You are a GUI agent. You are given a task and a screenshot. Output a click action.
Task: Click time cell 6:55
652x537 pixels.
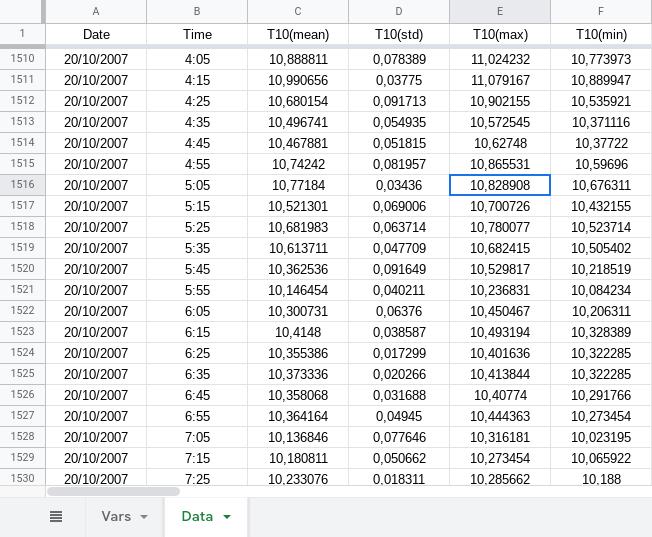tap(197, 416)
